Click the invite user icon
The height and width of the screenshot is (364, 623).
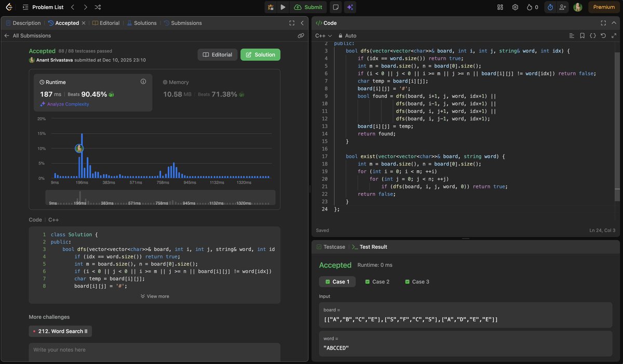click(x=563, y=7)
